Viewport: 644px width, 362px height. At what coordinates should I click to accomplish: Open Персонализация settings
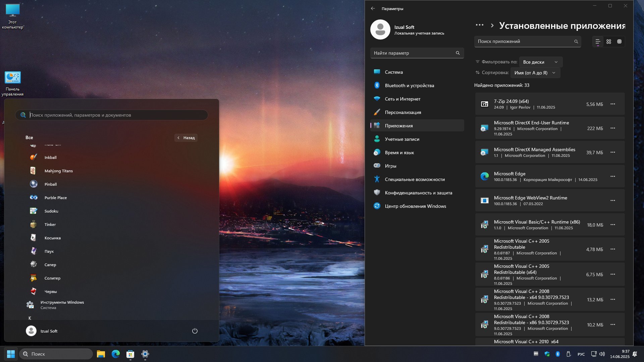click(417, 112)
